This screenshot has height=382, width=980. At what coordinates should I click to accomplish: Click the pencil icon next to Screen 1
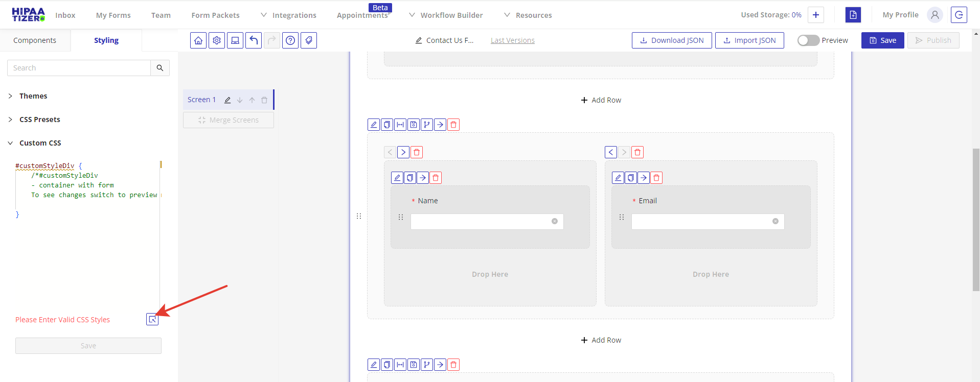point(227,100)
